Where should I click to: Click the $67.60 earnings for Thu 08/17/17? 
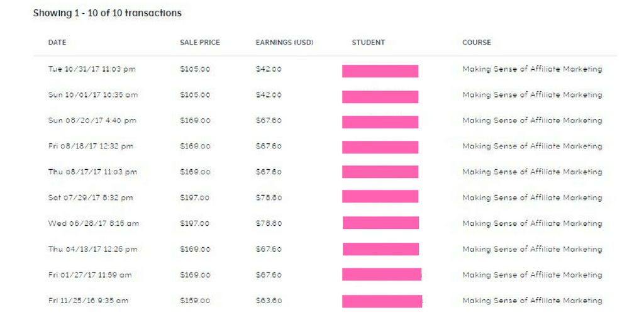pos(269,172)
